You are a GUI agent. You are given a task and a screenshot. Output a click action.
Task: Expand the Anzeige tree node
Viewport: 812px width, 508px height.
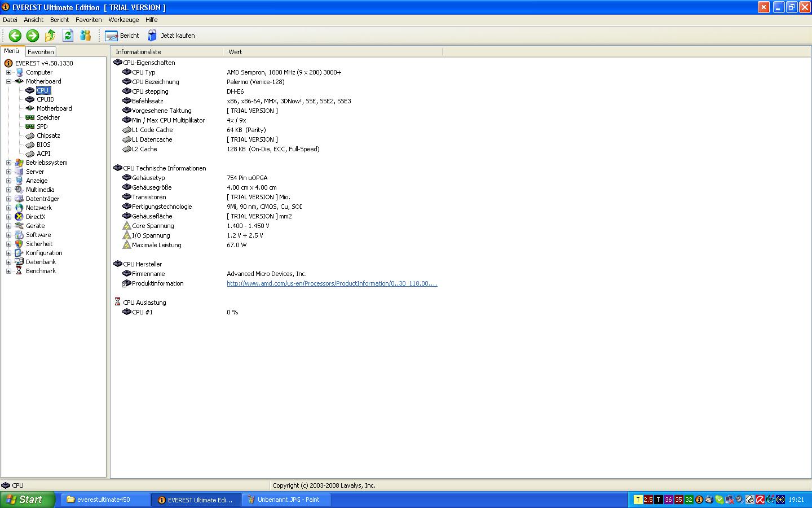click(x=8, y=181)
